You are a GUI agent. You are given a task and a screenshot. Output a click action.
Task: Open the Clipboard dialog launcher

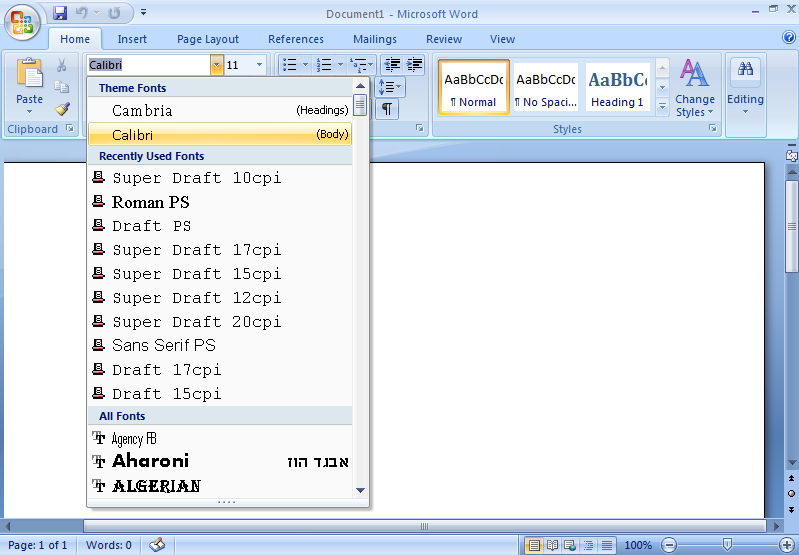(70, 128)
